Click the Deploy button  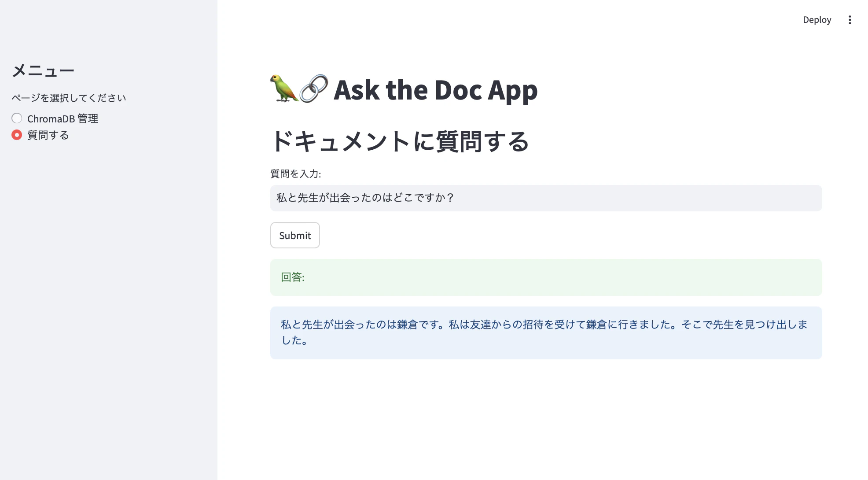click(817, 20)
